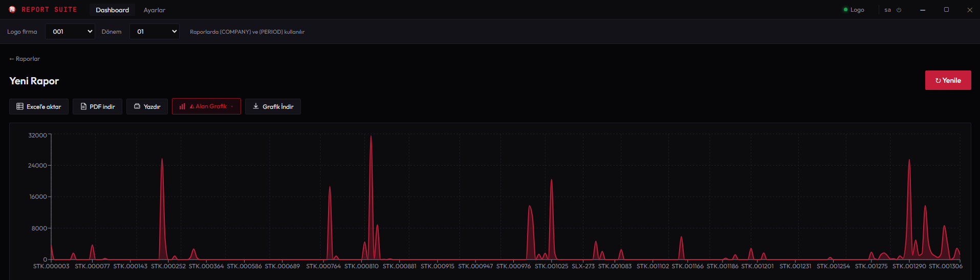The height and width of the screenshot is (280, 980).
Task: Click the Report Suite logo icon
Action: point(12,10)
